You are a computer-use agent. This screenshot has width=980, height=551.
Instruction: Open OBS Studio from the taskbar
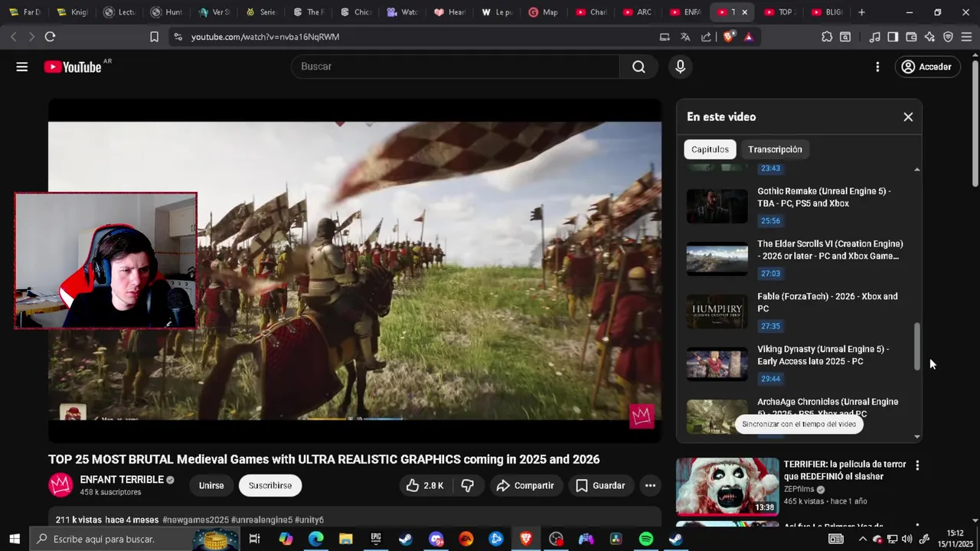[556, 539]
